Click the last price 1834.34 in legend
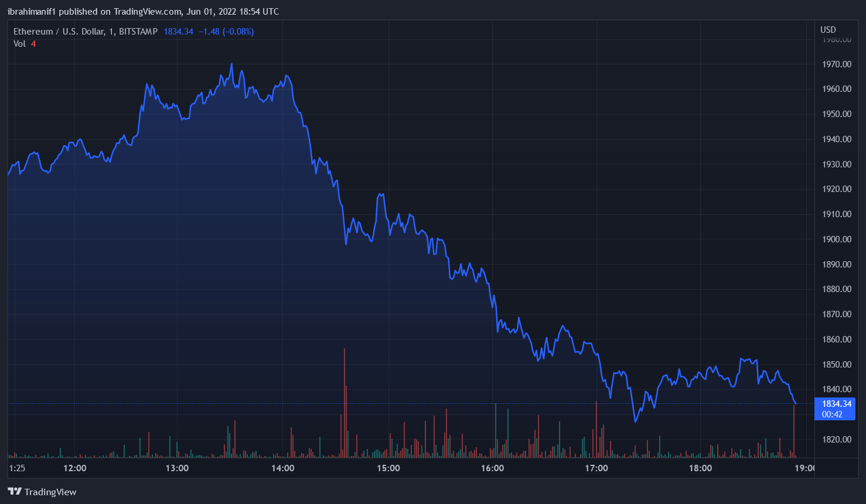Screen dimensions: 866x504 [178, 32]
